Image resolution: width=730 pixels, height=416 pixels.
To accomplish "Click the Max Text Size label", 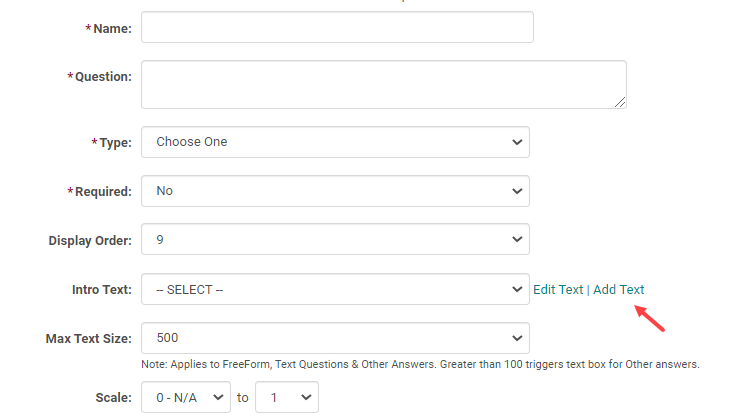I will click(x=89, y=339).
